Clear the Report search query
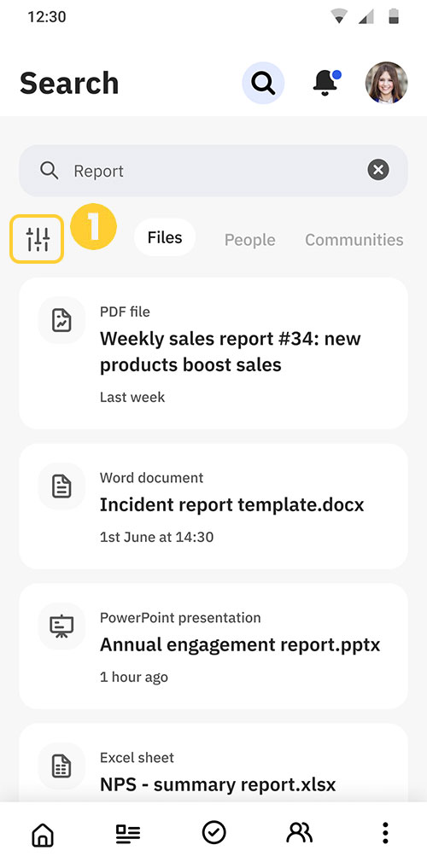Viewport: 427px width, 868px height. tap(378, 170)
